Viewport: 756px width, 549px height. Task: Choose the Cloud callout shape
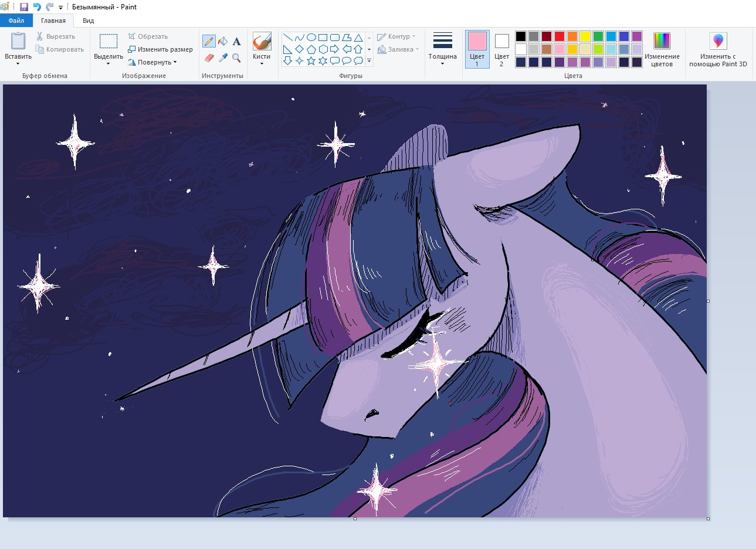coord(358,60)
